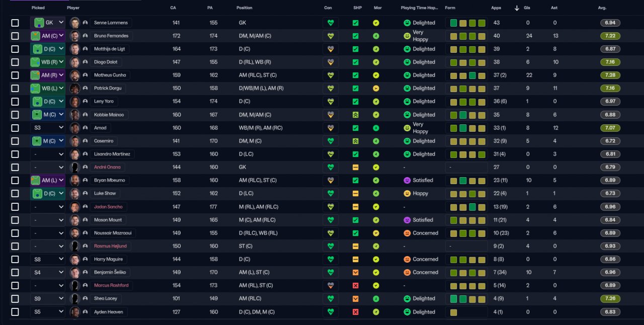644x325 pixels.
Task: Sort by the PA column header
Action: pos(210,8)
